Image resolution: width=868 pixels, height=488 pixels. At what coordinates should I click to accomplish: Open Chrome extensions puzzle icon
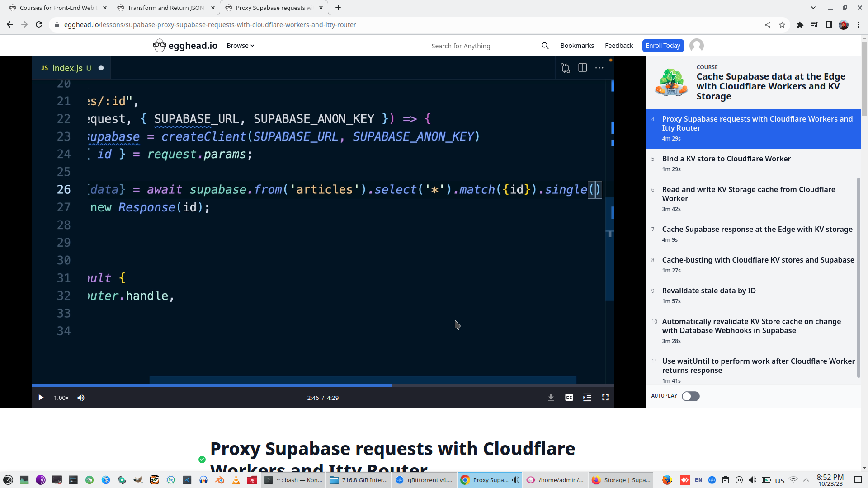tap(800, 25)
